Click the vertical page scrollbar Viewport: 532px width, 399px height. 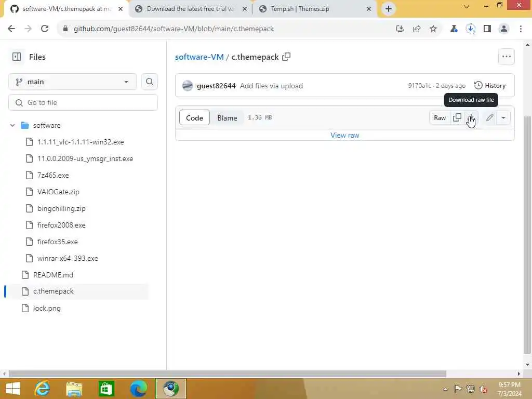tap(527, 234)
